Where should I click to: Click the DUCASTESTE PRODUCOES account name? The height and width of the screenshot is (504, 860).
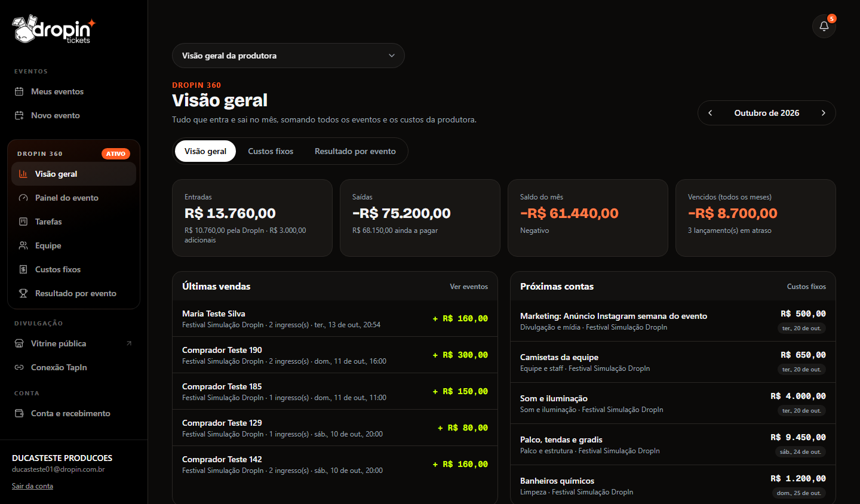[x=62, y=458]
